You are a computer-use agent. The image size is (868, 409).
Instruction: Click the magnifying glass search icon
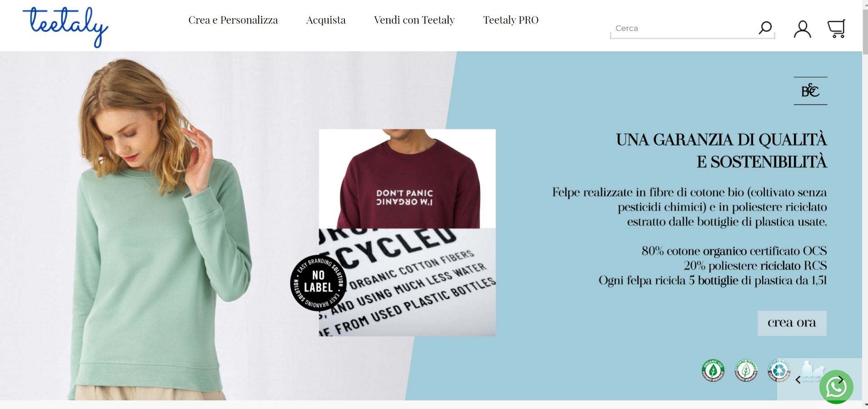(765, 28)
